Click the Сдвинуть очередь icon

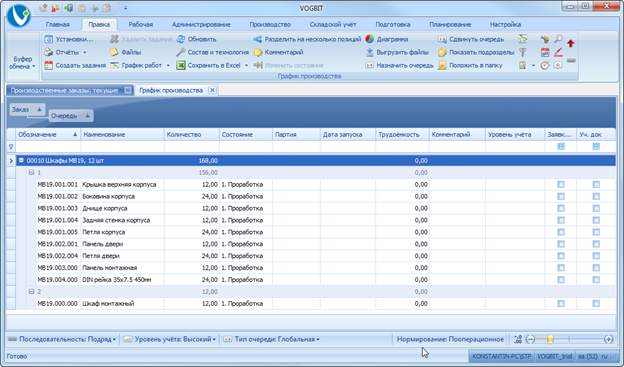[x=442, y=39]
